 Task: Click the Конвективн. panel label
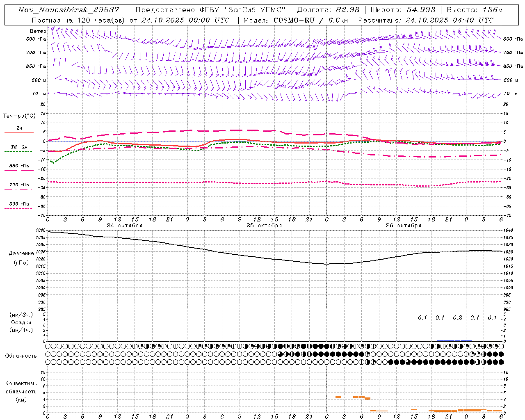point(21,383)
